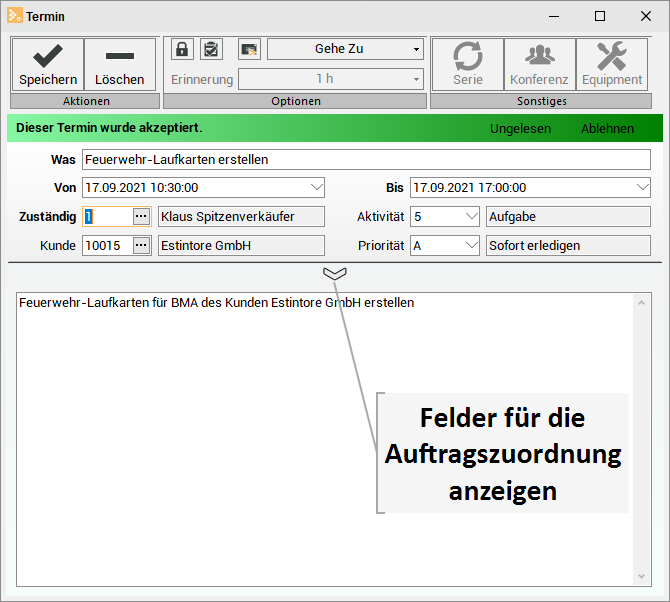Expand the Bis date dropdown
This screenshot has width=670, height=602.
point(642,187)
